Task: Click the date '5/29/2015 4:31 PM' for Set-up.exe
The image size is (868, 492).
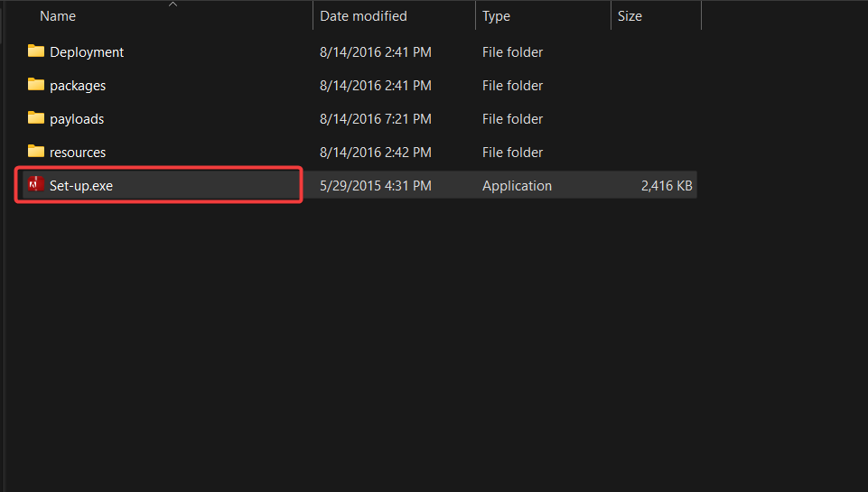Action: tap(376, 186)
